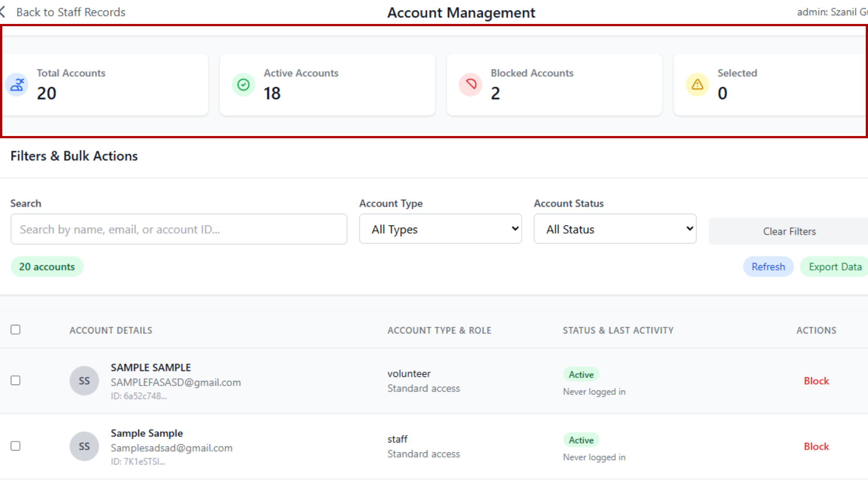Click the yellow Selected warning icon

pyautogui.click(x=697, y=84)
